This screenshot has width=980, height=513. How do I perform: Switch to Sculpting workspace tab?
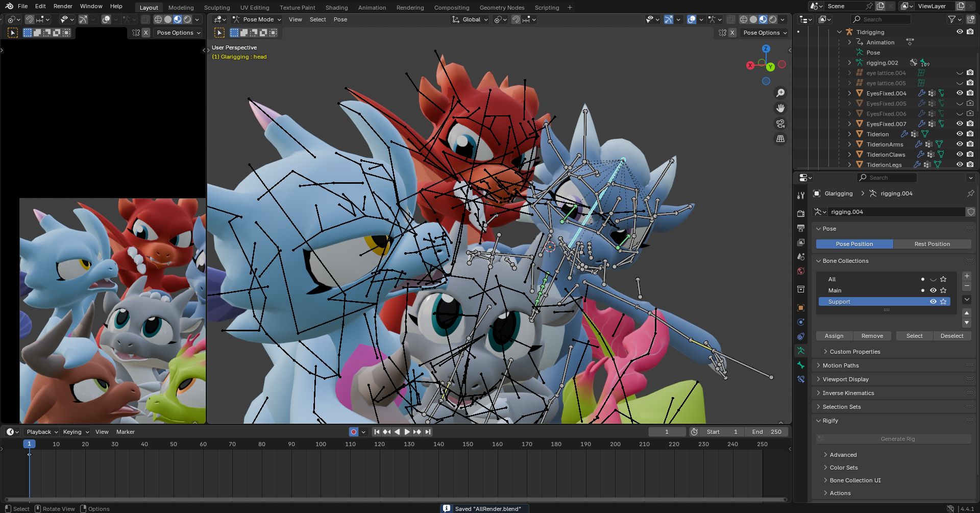coord(217,8)
